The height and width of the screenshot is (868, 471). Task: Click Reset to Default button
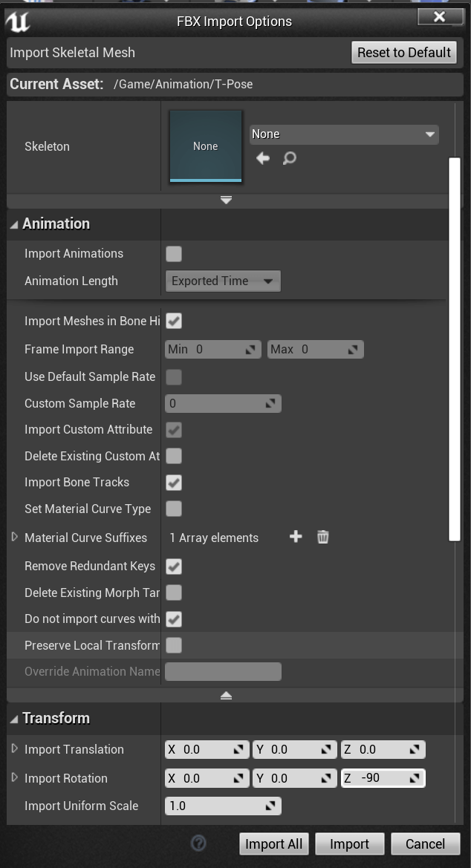pos(404,53)
